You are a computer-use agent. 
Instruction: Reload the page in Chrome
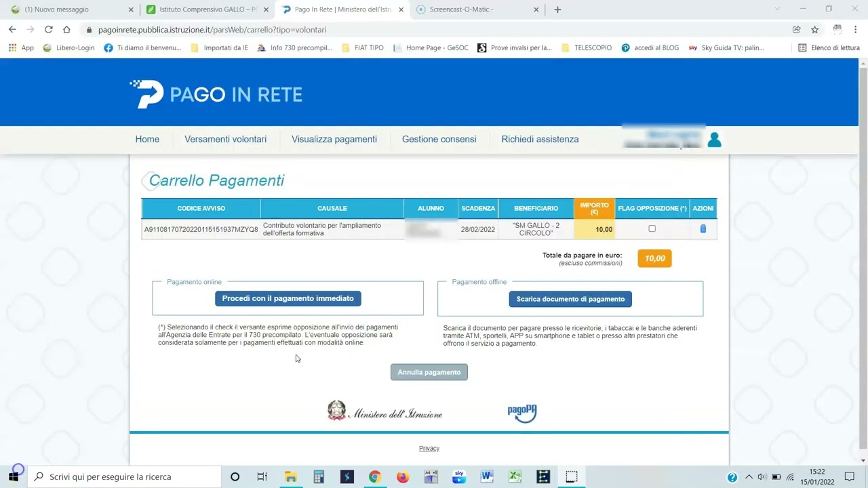(x=48, y=30)
